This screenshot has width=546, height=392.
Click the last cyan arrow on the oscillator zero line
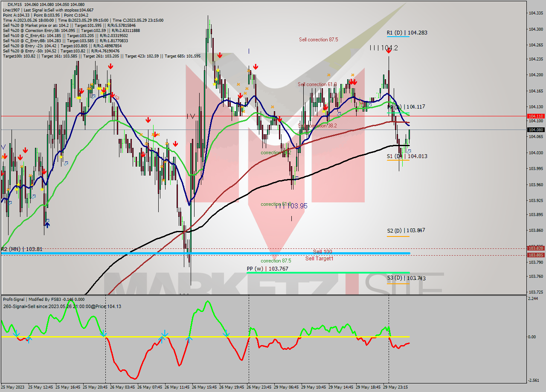[x=227, y=334]
